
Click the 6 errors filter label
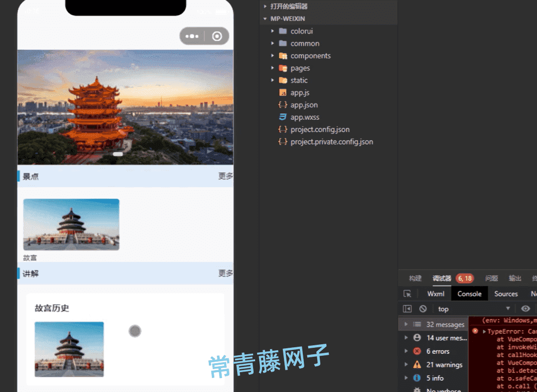coord(438,351)
